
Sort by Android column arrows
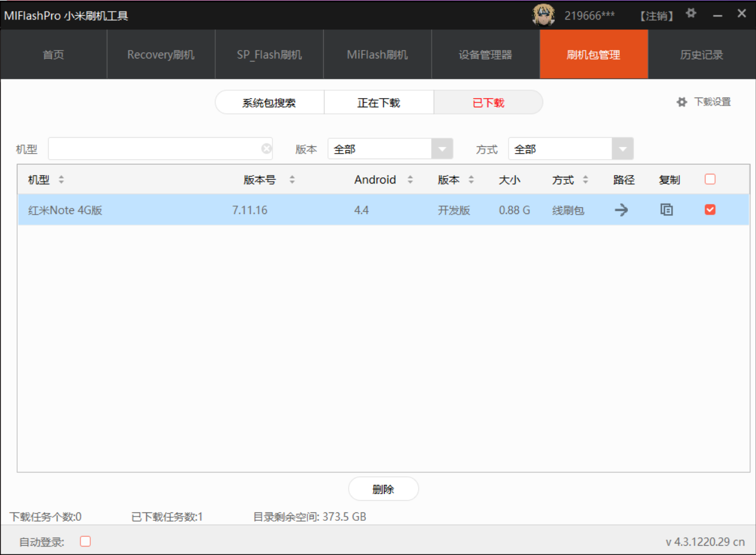[410, 180]
